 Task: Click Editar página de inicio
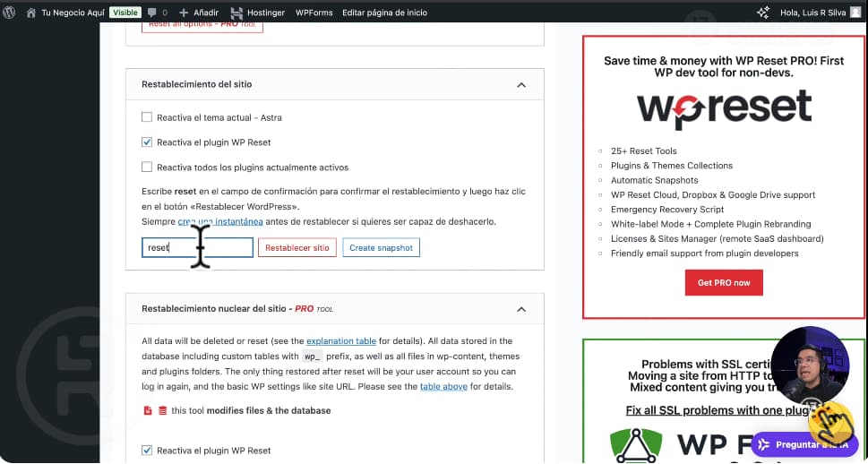point(384,13)
